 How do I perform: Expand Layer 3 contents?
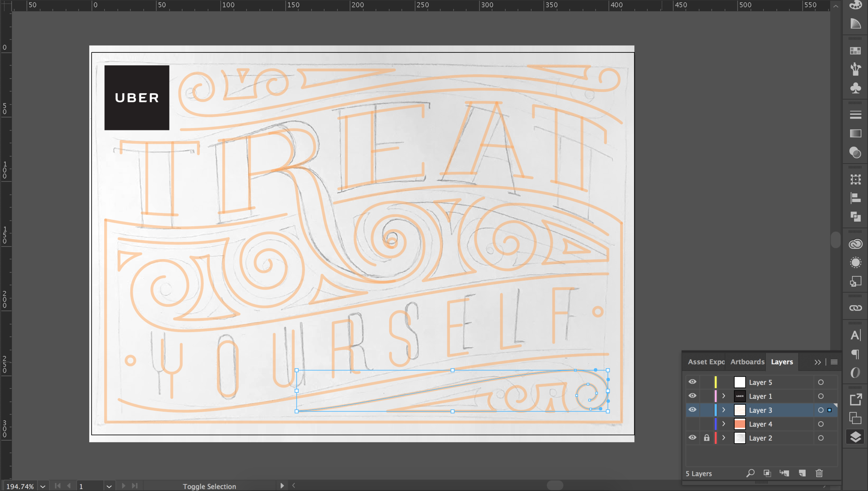724,410
